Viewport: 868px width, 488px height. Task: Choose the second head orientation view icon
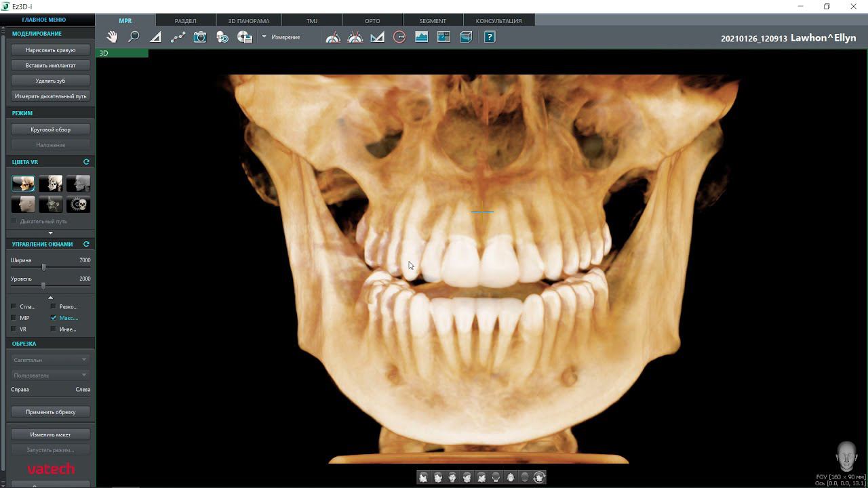click(438, 477)
